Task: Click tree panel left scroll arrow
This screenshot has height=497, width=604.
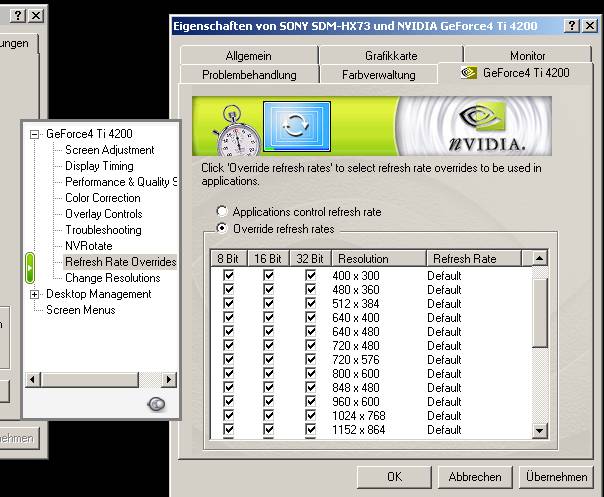Action: 32,379
